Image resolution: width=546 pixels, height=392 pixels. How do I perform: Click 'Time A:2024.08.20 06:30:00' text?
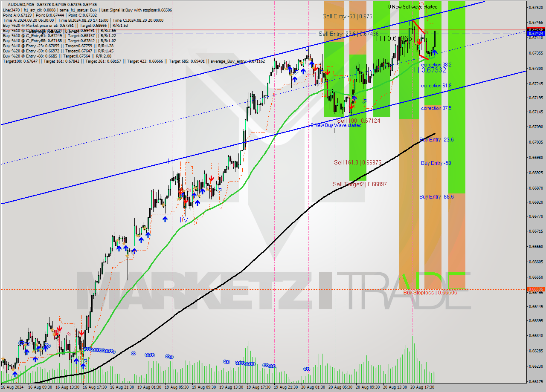tap(28, 20)
